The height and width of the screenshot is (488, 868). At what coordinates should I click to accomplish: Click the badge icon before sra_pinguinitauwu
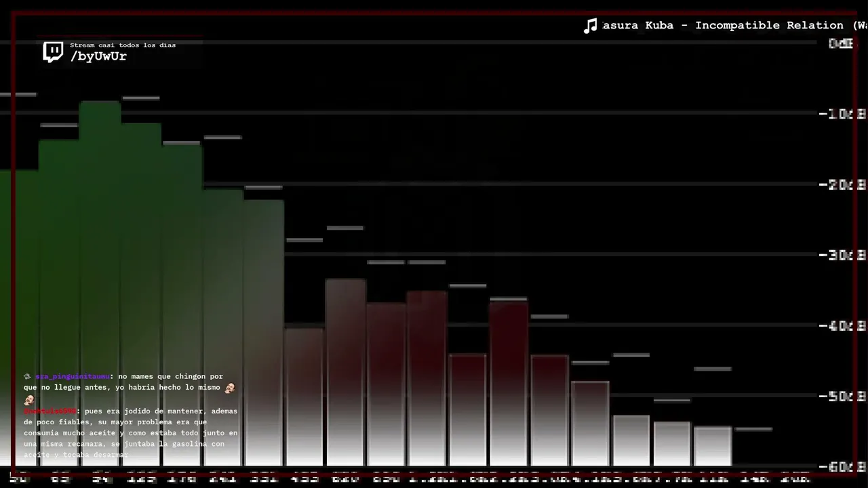tap(27, 376)
